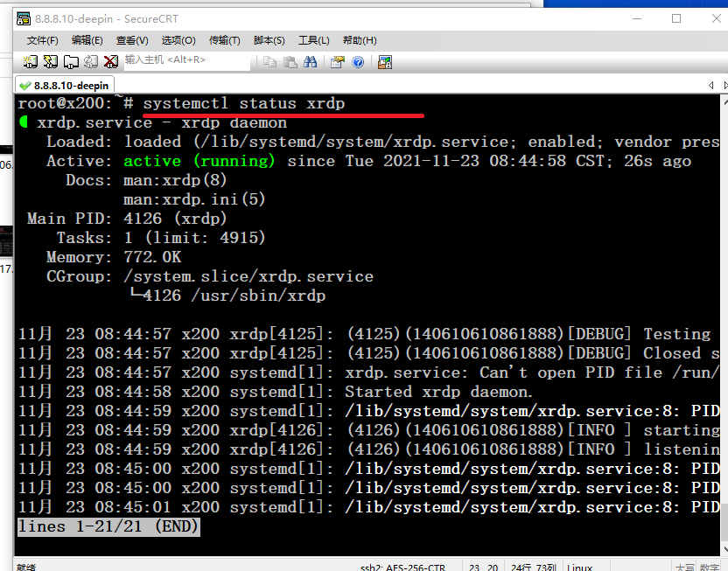Click the SecureFX icon in toolbar
The image size is (728, 571).
[385, 62]
